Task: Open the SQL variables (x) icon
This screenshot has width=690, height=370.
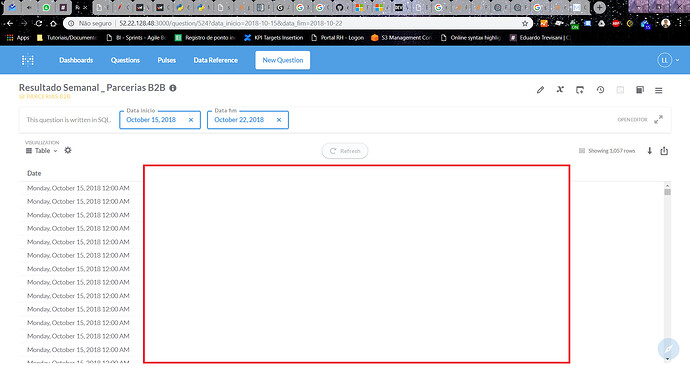Action: [560, 89]
